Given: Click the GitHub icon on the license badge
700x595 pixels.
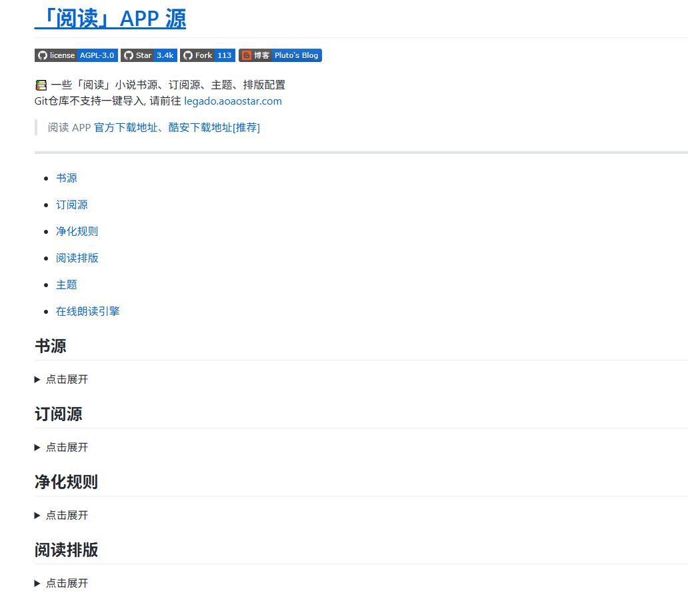Looking at the screenshot, I should pyautogui.click(x=42, y=55).
